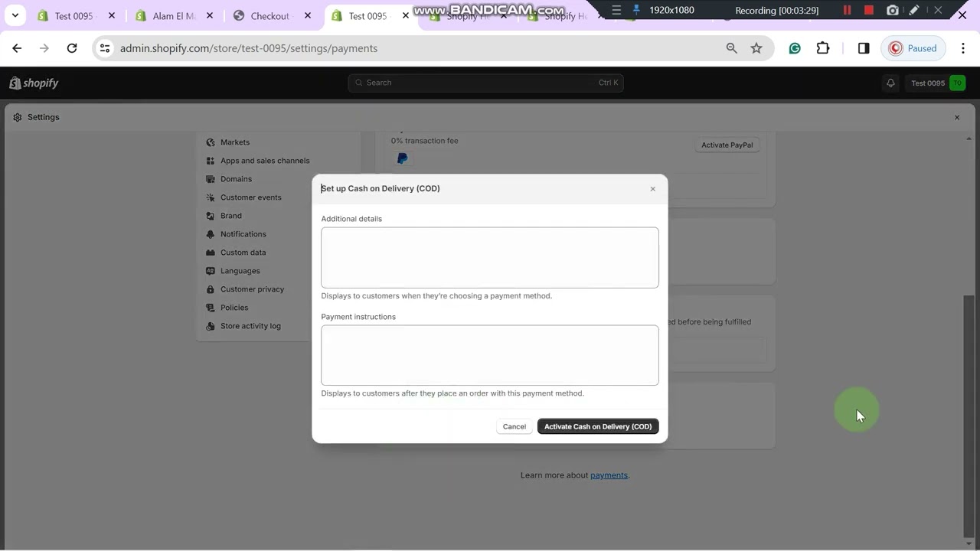Open site information icon in address bar
980x551 pixels.
tap(105, 48)
